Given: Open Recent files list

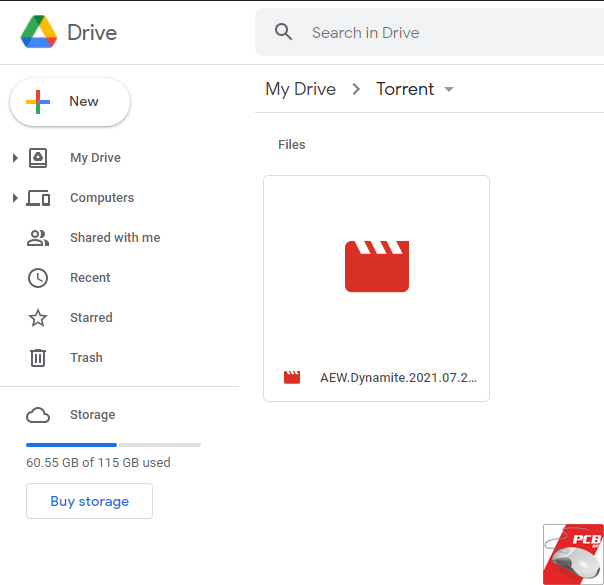Looking at the screenshot, I should (x=90, y=278).
